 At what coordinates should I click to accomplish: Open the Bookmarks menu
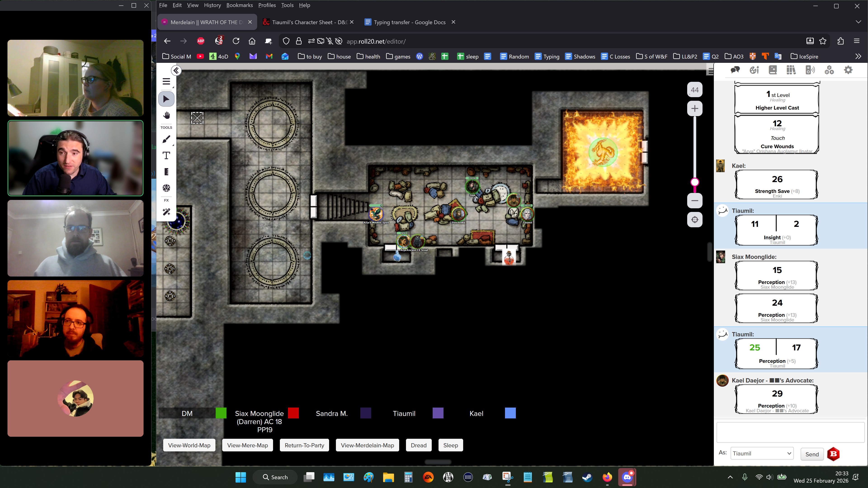click(x=239, y=5)
